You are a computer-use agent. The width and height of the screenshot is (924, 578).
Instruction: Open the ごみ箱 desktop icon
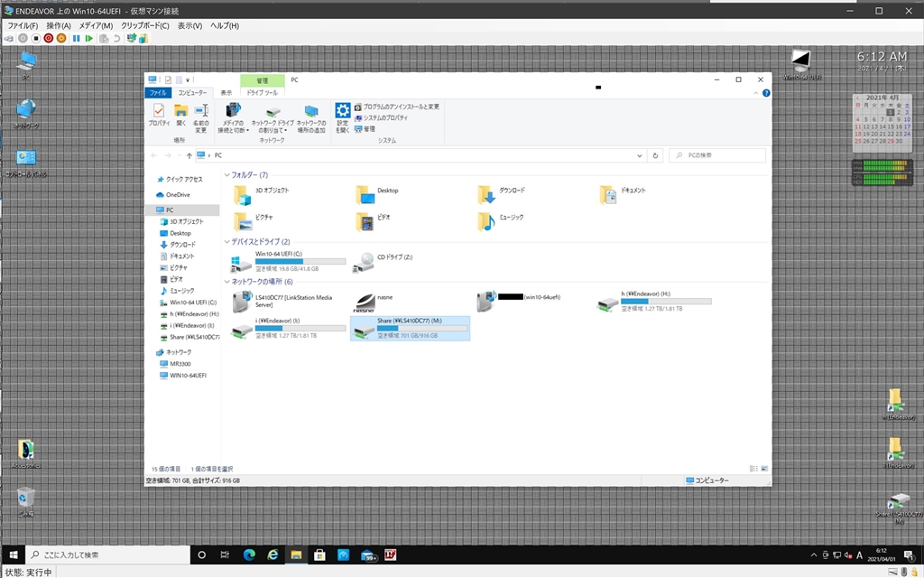tap(25, 502)
